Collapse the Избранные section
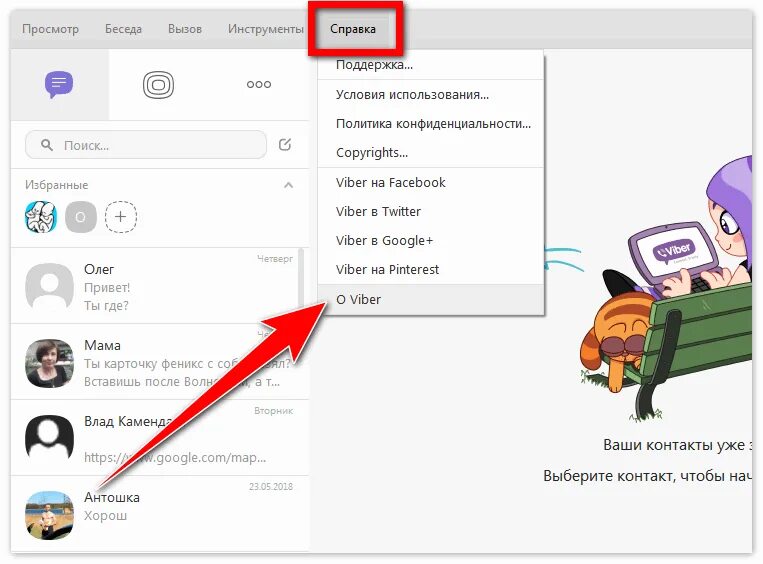Screen dimensions: 763x564 pos(289,185)
